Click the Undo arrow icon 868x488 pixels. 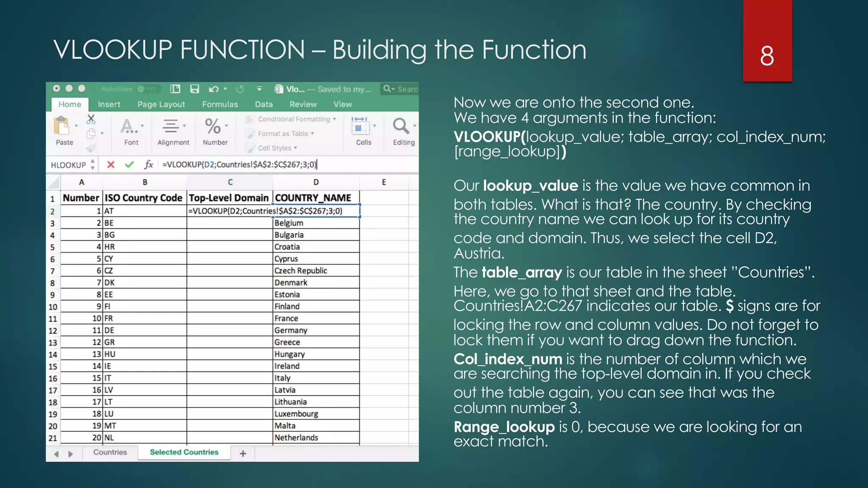point(214,89)
